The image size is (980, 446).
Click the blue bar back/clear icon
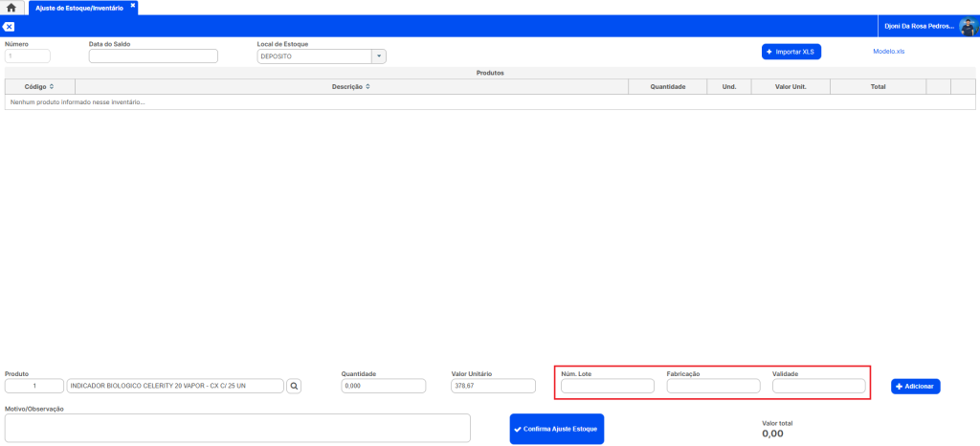[x=9, y=27]
